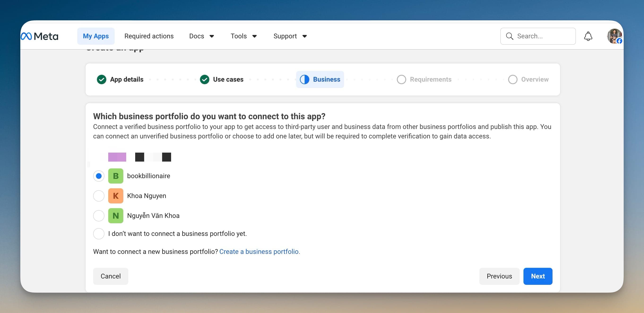This screenshot has width=644, height=313.
Task: Click the Previous button
Action: point(499,276)
